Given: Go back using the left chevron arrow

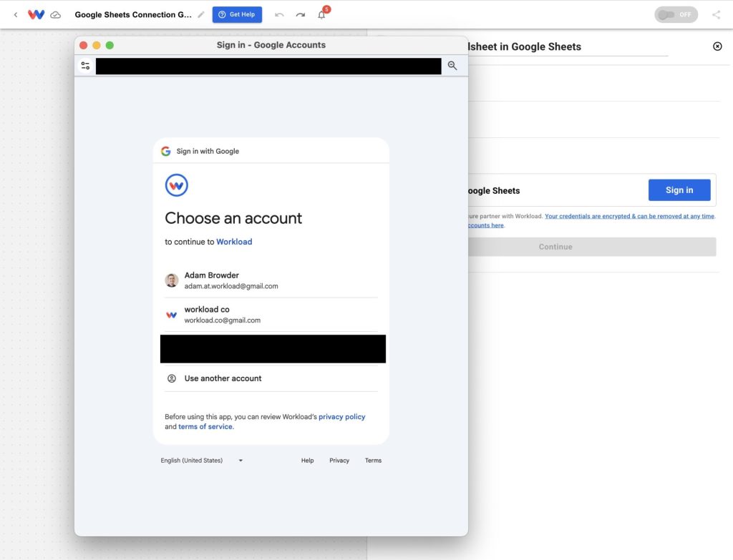Looking at the screenshot, I should tap(16, 14).
